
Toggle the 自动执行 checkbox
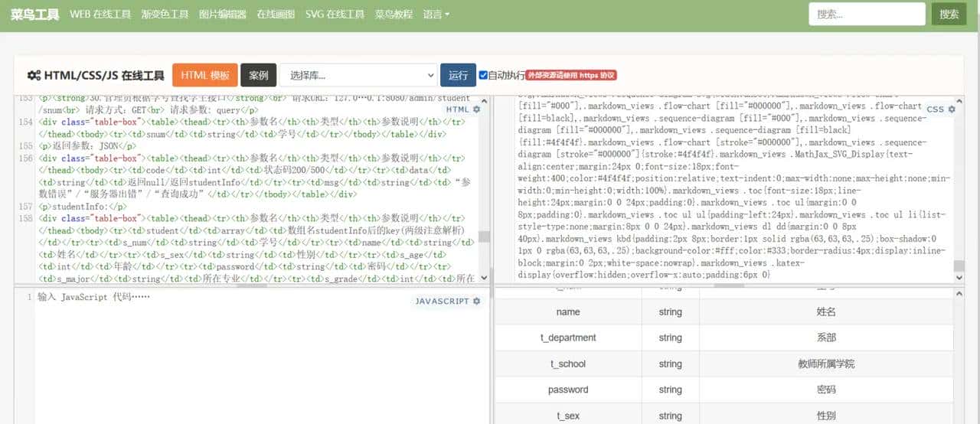pos(483,75)
